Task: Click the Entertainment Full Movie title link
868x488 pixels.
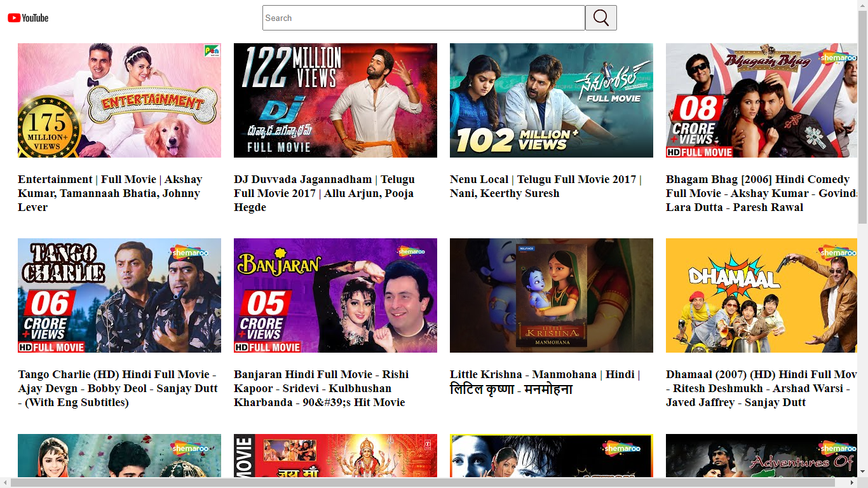Action: point(110,193)
